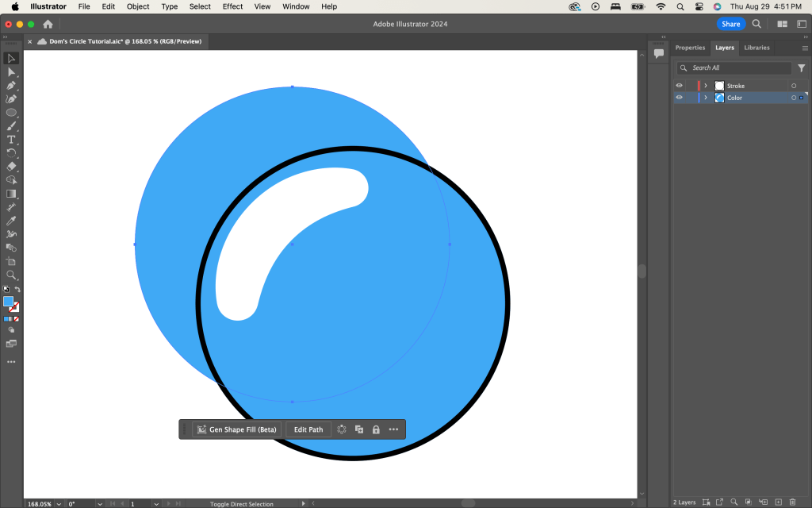The image size is (812, 508).
Task: Select the Direct Selection tool
Action: pos(11,72)
